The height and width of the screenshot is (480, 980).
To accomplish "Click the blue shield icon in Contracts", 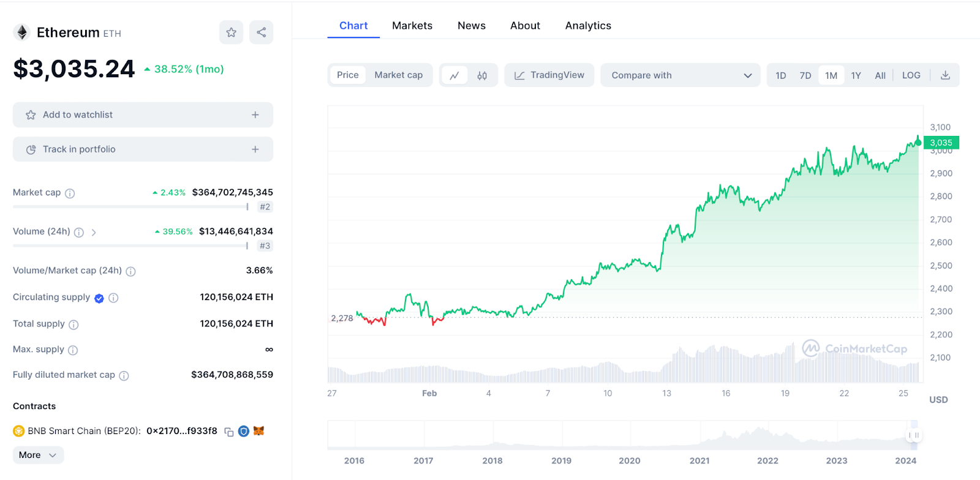I will coord(244,431).
